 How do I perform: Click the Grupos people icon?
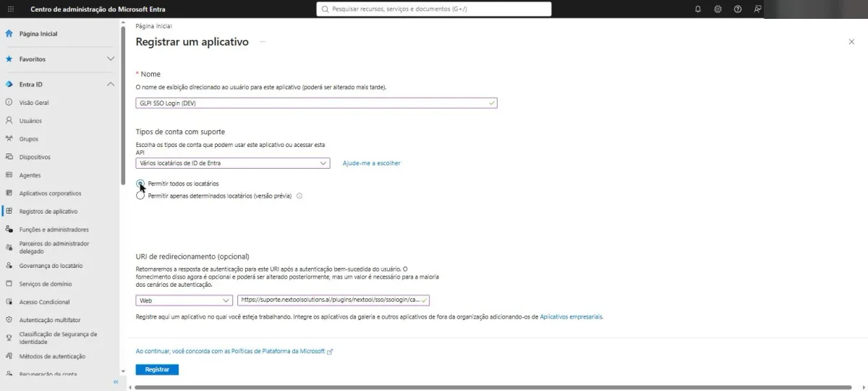click(9, 138)
